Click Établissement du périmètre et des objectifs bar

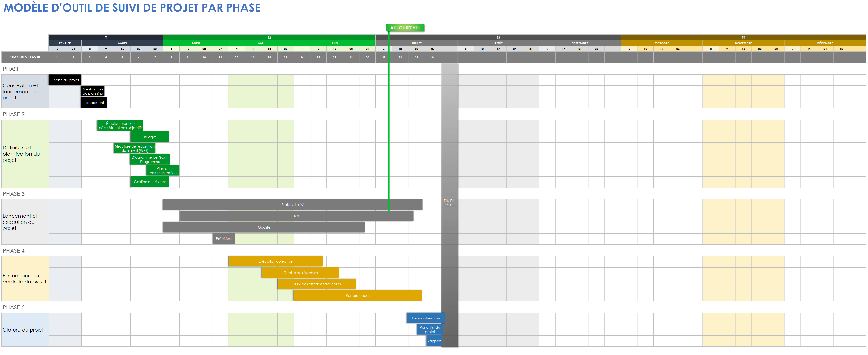(120, 126)
